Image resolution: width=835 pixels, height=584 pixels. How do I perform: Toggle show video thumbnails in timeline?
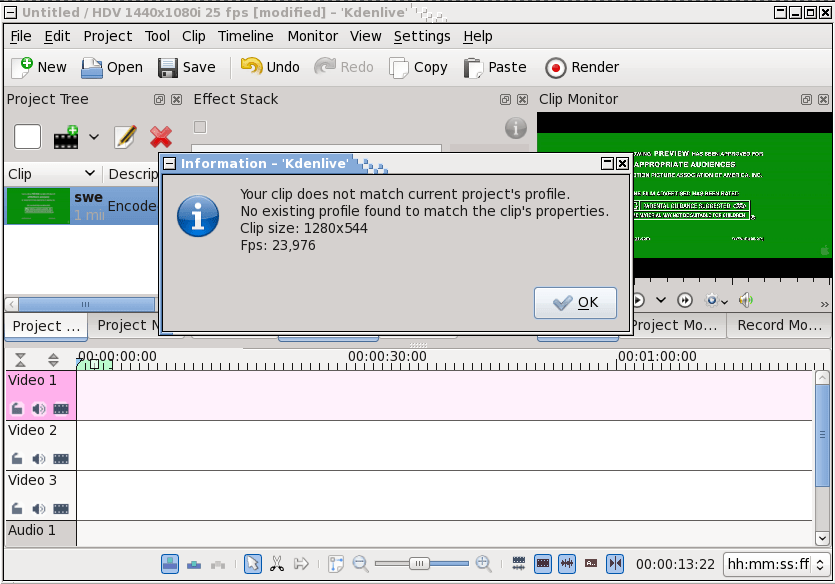pyautogui.click(x=543, y=563)
